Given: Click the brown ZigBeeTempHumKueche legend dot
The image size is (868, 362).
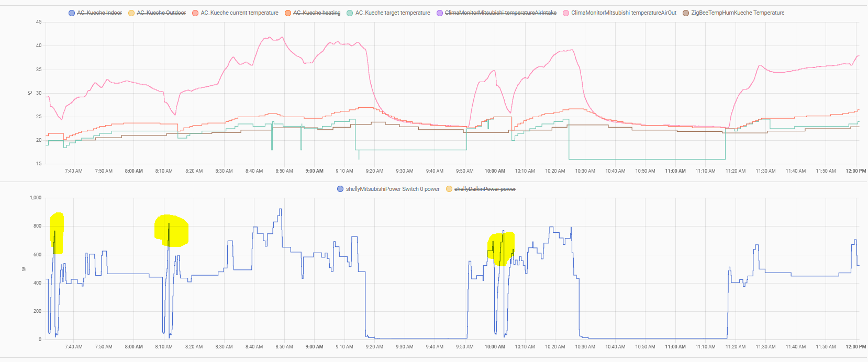Looking at the screenshot, I should tap(686, 13).
